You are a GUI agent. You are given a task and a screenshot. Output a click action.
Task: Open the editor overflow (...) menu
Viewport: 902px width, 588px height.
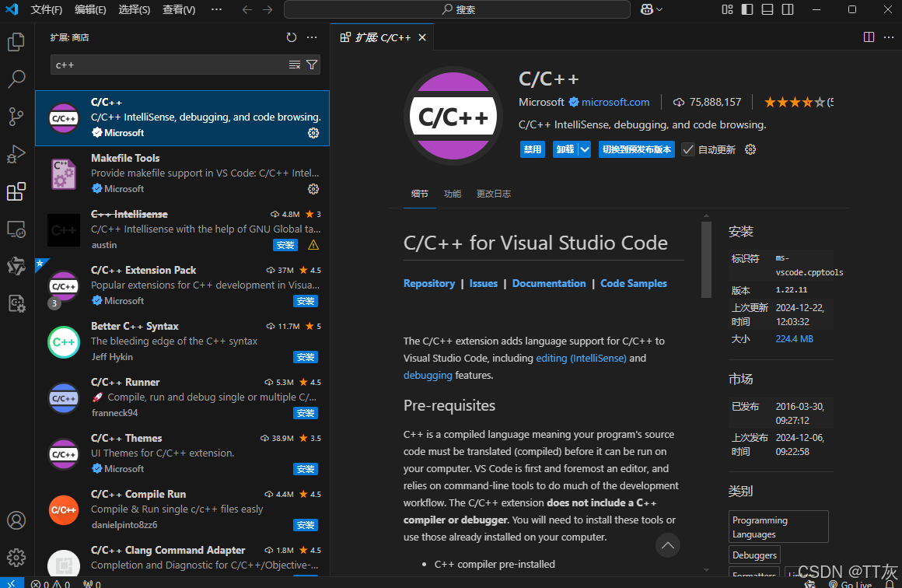point(889,37)
